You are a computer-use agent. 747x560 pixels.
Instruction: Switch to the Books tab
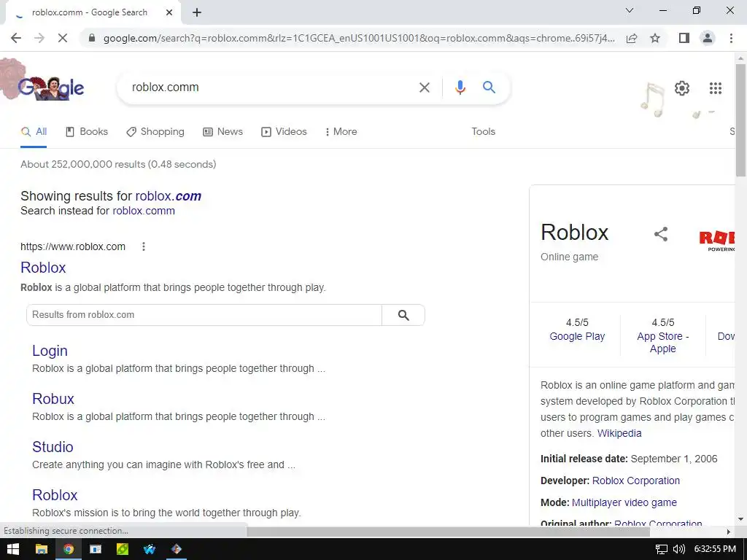87,132
